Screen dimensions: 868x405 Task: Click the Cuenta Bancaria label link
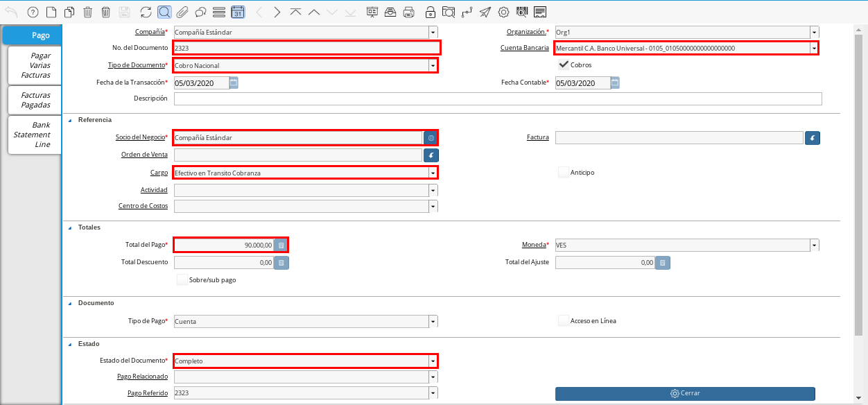[x=525, y=48]
